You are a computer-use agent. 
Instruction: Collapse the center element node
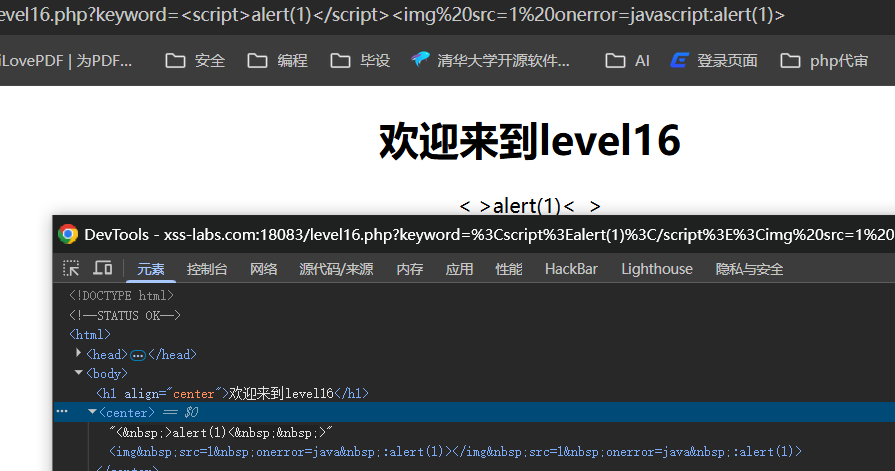coord(92,412)
